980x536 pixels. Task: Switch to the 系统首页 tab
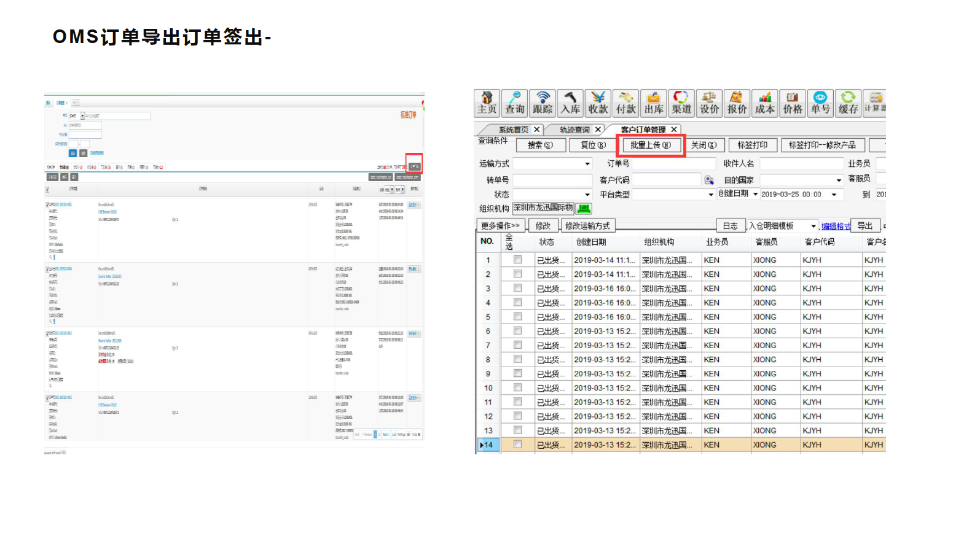click(x=514, y=130)
